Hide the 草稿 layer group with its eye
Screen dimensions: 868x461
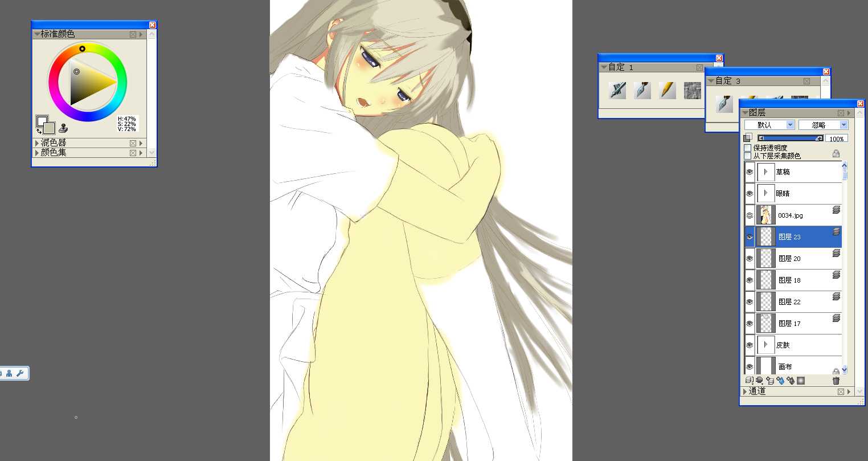750,172
